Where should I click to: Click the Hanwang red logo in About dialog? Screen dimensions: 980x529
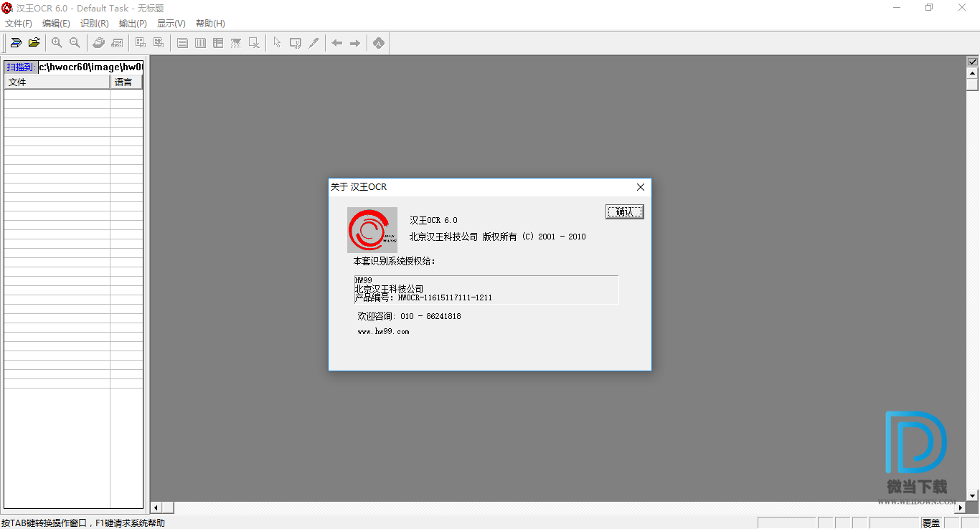coord(372,230)
